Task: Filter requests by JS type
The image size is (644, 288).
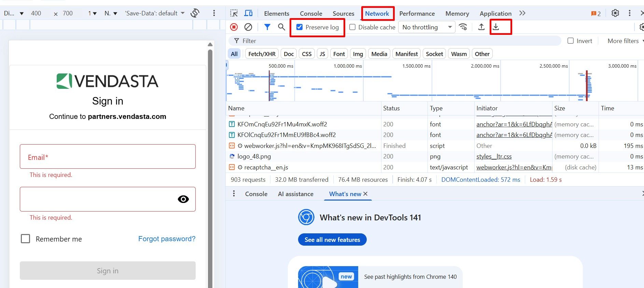Action: 322,54
